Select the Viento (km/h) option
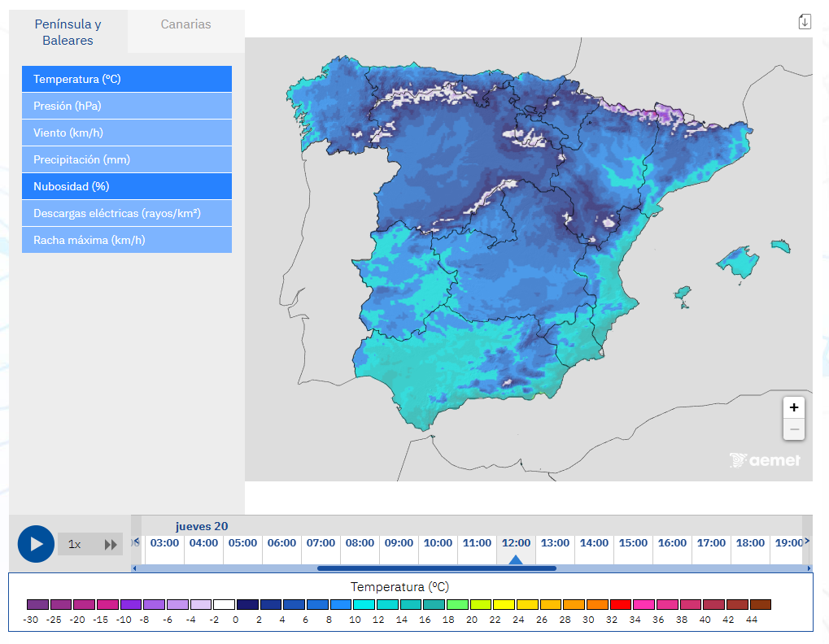Image resolution: width=829 pixels, height=644 pixels. [127, 133]
